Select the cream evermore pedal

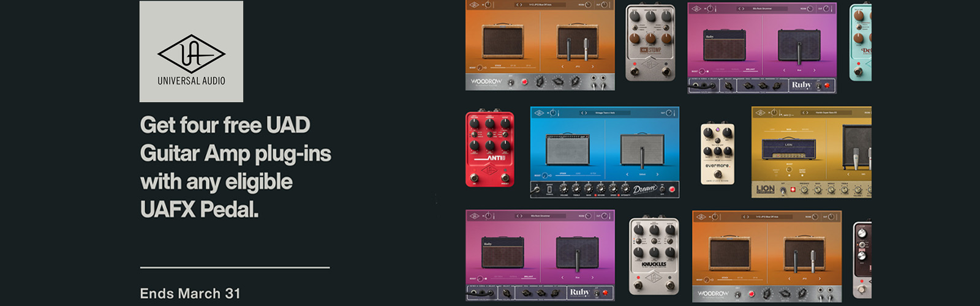click(x=717, y=153)
